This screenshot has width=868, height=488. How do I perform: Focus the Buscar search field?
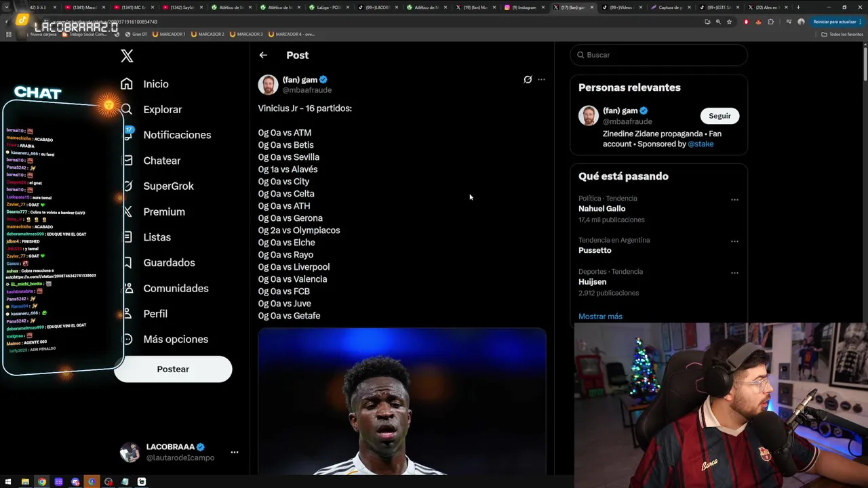(x=658, y=55)
